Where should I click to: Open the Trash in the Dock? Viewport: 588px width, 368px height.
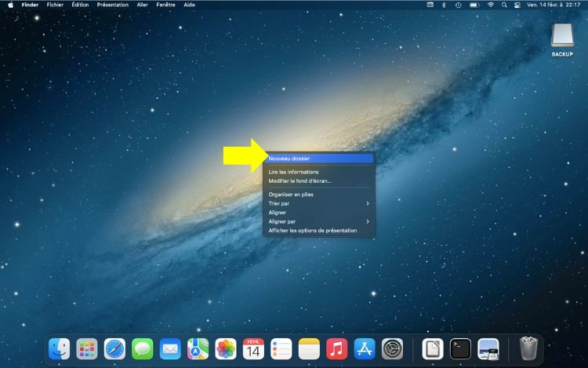[x=528, y=348]
